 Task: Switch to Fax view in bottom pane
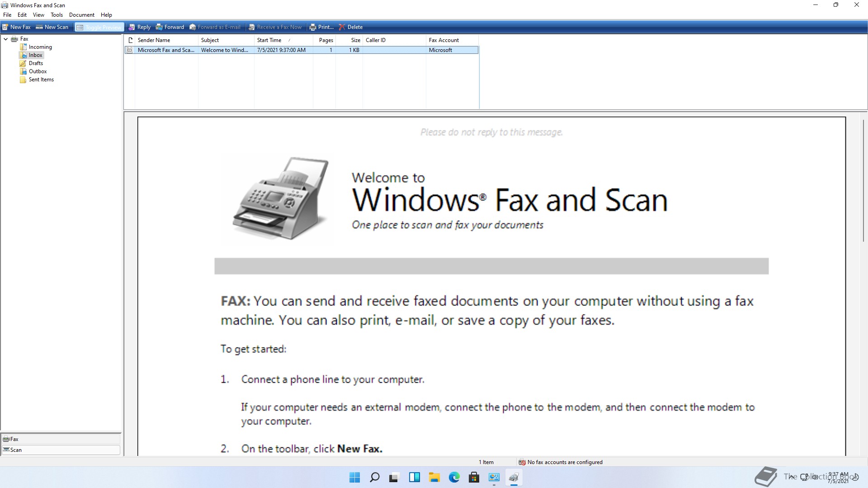pyautogui.click(x=61, y=439)
